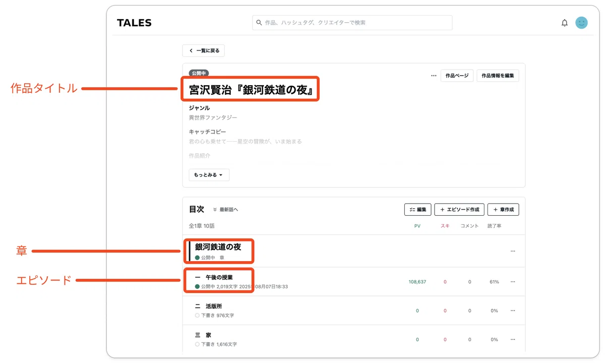
Task: Click エピソード作成 button
Action: pyautogui.click(x=459, y=210)
